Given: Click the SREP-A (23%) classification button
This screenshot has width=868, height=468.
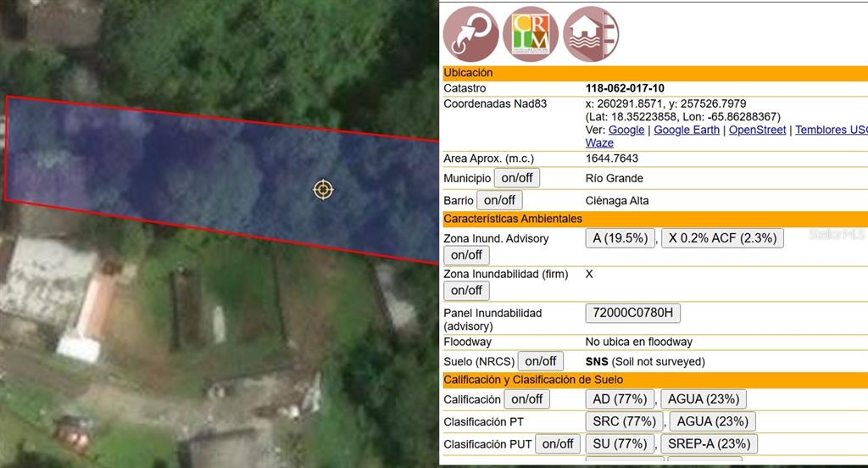Looking at the screenshot, I should tap(708, 443).
